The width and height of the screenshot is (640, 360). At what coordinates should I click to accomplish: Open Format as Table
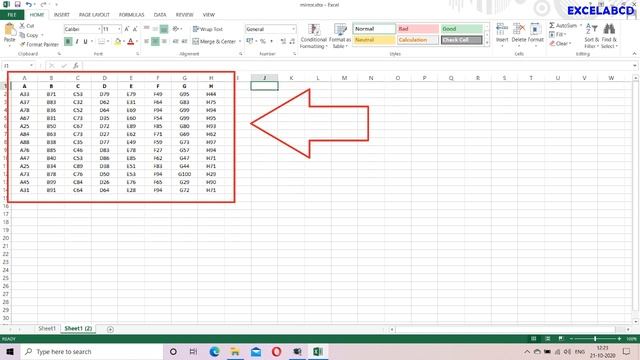pos(340,36)
